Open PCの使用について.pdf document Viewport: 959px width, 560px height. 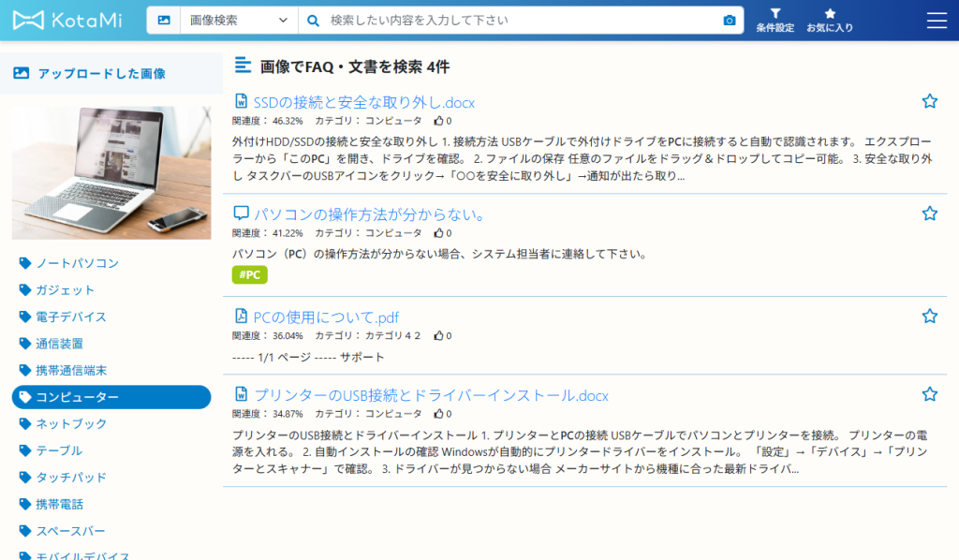[326, 317]
